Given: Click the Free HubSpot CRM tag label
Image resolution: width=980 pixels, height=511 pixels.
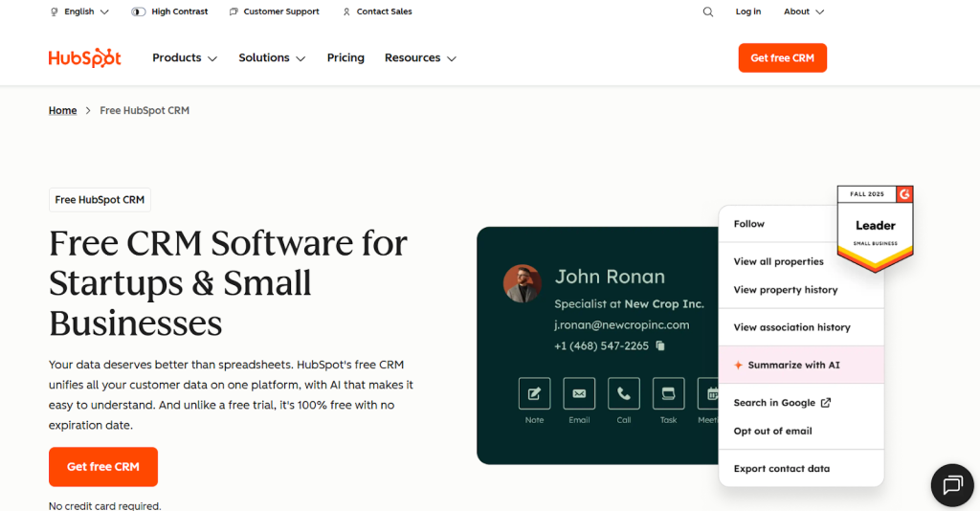Looking at the screenshot, I should [x=100, y=200].
